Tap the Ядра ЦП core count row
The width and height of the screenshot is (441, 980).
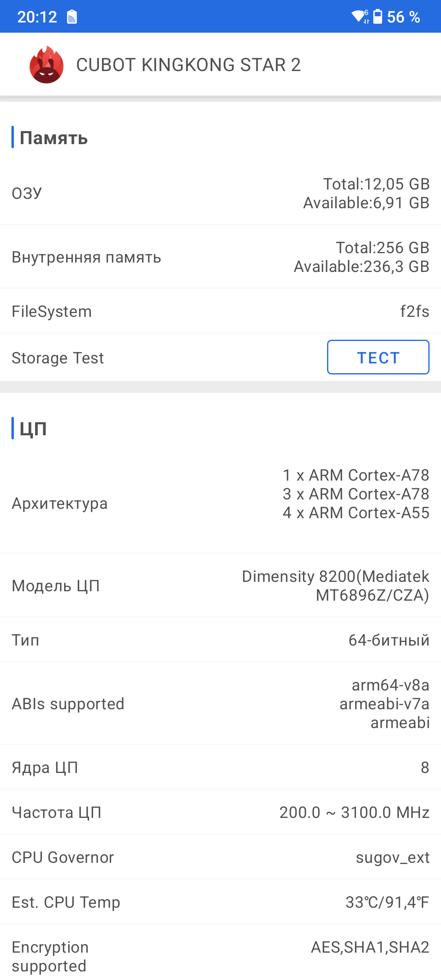(220, 767)
